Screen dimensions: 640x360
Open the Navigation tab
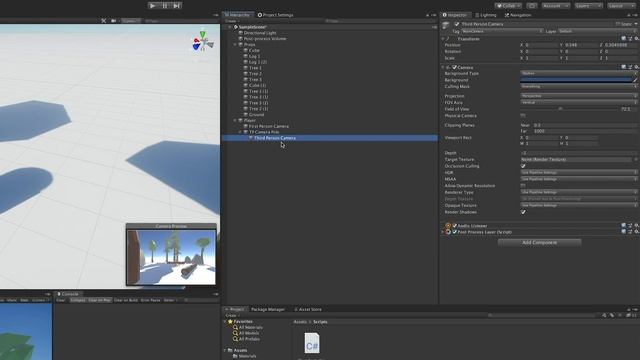pos(518,15)
